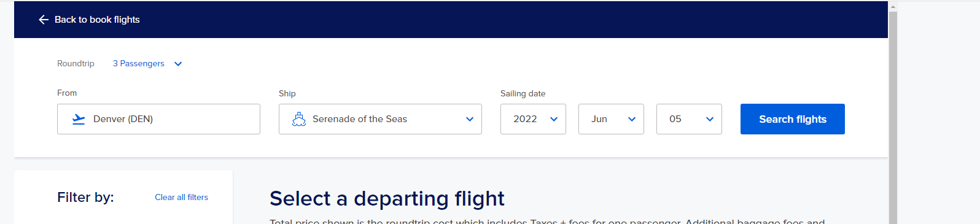Focus the Denver (DEN) From field

click(158, 119)
